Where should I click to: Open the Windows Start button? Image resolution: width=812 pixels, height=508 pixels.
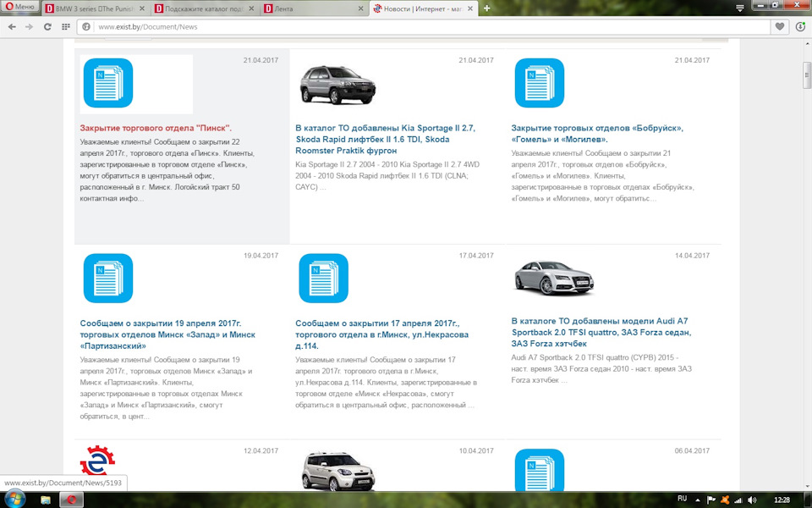click(x=15, y=499)
